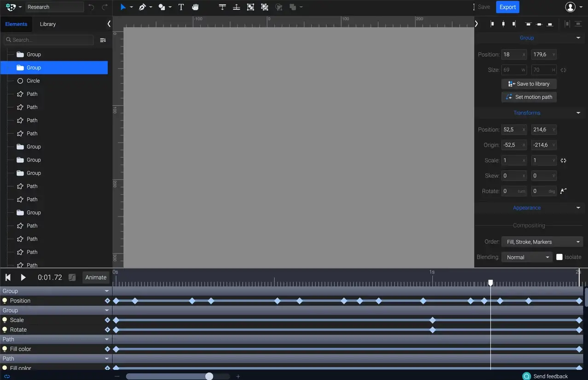Open the Order dropdown Fill, Stroke, Markers
This screenshot has width=588, height=380.
click(x=542, y=242)
